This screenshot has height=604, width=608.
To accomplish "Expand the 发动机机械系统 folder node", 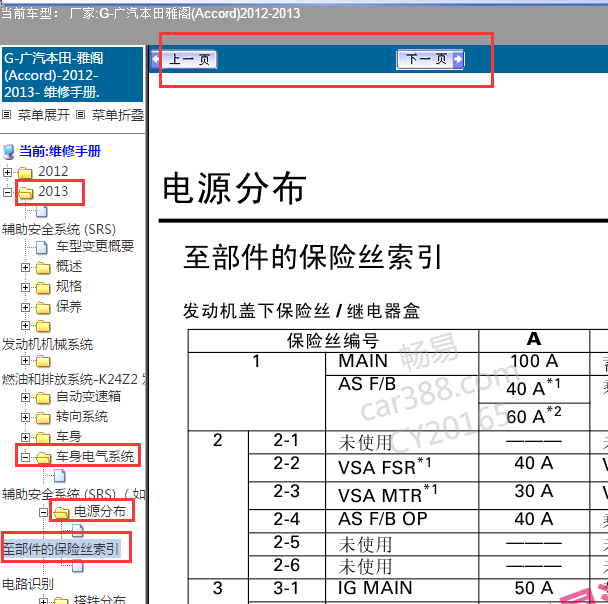I will (x=25, y=325).
